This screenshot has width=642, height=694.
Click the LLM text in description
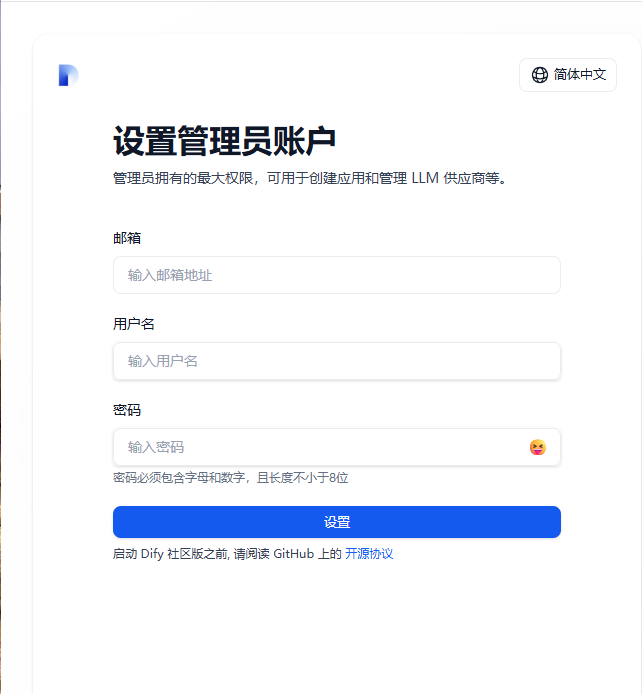425,178
